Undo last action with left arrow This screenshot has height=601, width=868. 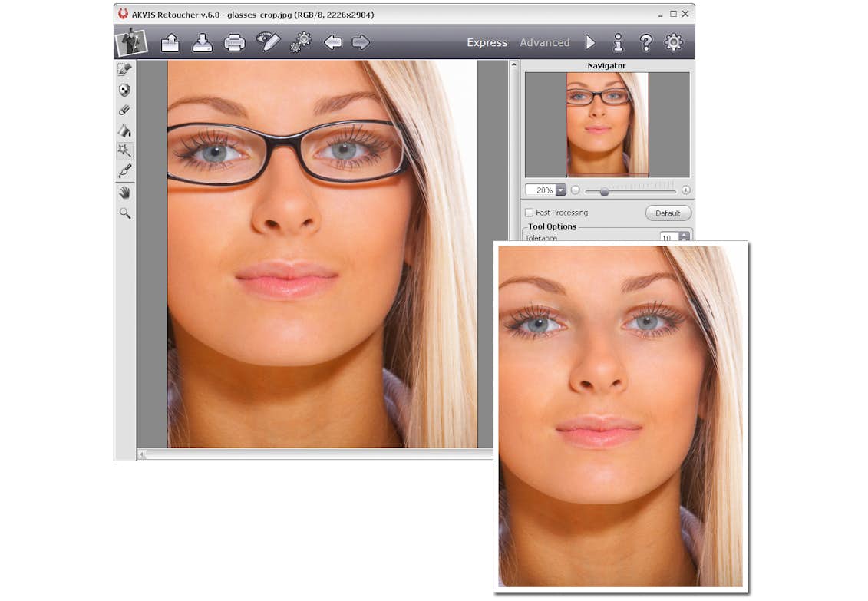332,42
